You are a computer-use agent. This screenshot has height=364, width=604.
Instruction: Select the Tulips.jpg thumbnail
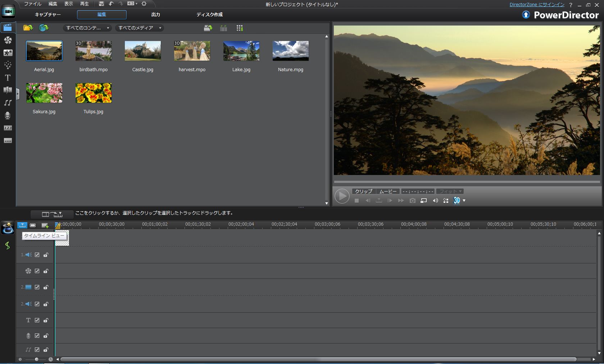pyautogui.click(x=94, y=93)
